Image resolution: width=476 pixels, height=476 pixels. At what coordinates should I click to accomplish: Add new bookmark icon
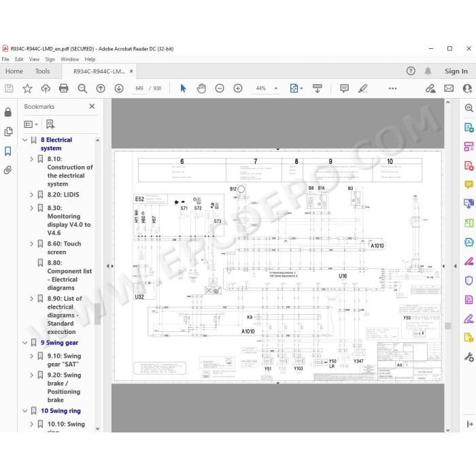50,124
